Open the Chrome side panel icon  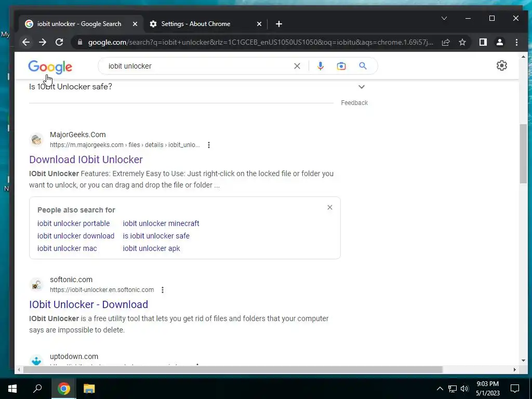(x=483, y=43)
